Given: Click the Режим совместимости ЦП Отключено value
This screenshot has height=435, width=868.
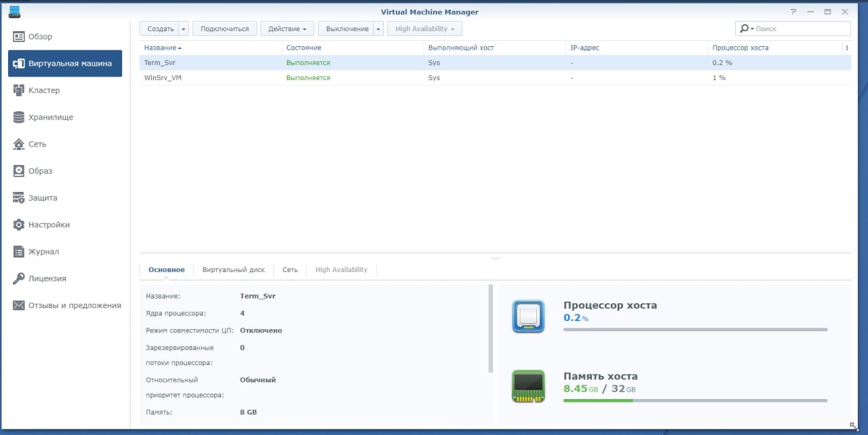Looking at the screenshot, I should (261, 330).
